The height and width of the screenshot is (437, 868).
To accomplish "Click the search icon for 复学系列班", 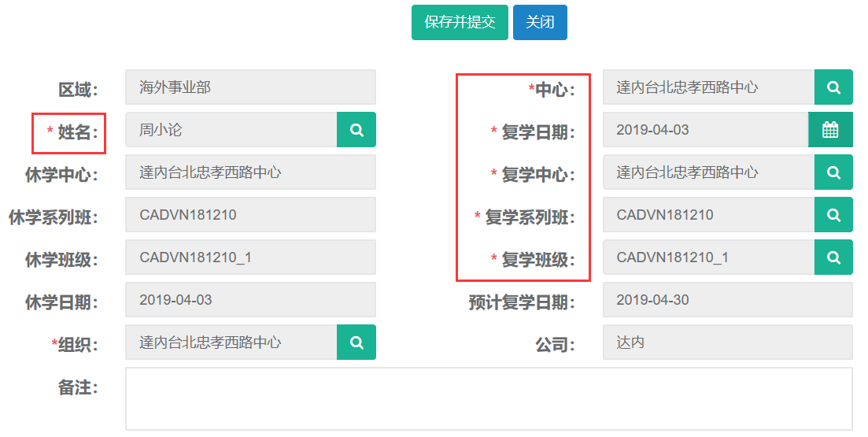I will [x=833, y=215].
